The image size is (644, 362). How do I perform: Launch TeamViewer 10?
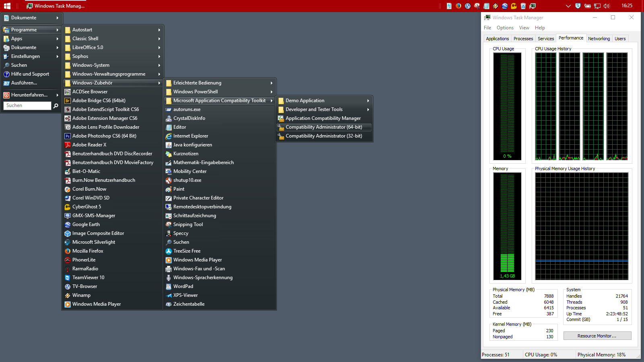coord(113,278)
